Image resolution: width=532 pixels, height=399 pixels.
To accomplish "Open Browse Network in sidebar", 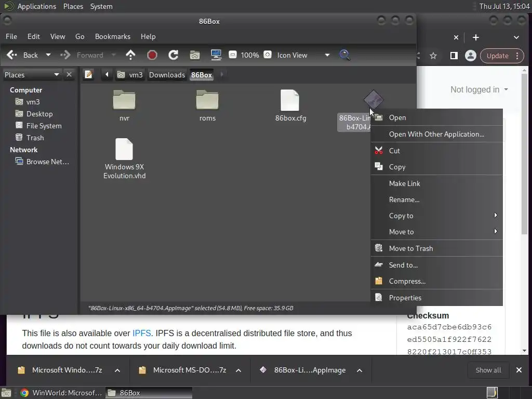I will [x=47, y=162].
